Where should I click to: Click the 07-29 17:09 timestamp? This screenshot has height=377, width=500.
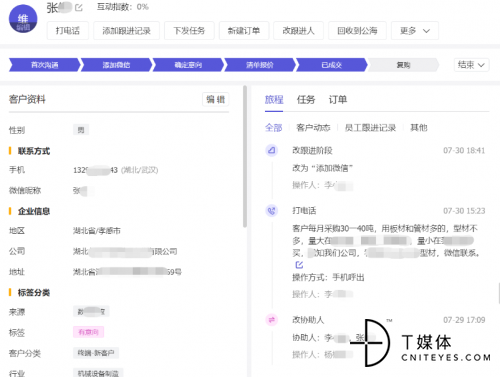[464, 320]
